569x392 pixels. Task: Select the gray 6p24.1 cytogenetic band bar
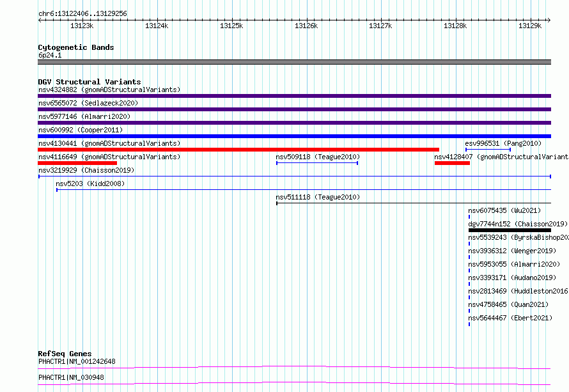(294, 62)
